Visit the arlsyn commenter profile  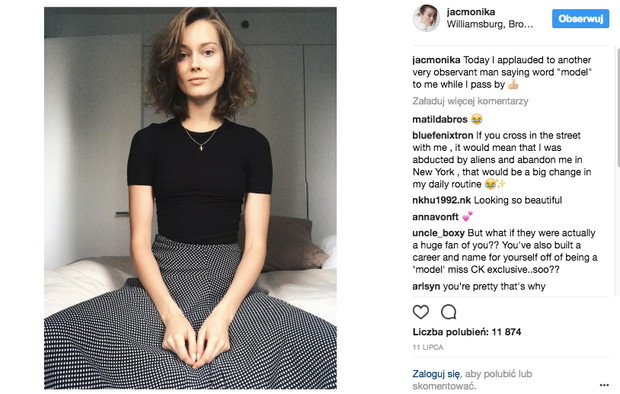pos(426,286)
